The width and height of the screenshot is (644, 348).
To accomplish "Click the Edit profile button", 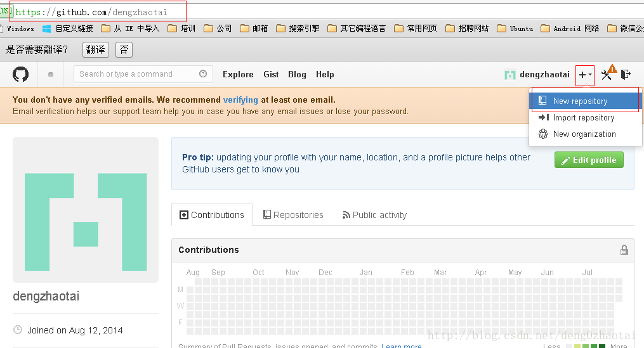I will pyautogui.click(x=589, y=160).
